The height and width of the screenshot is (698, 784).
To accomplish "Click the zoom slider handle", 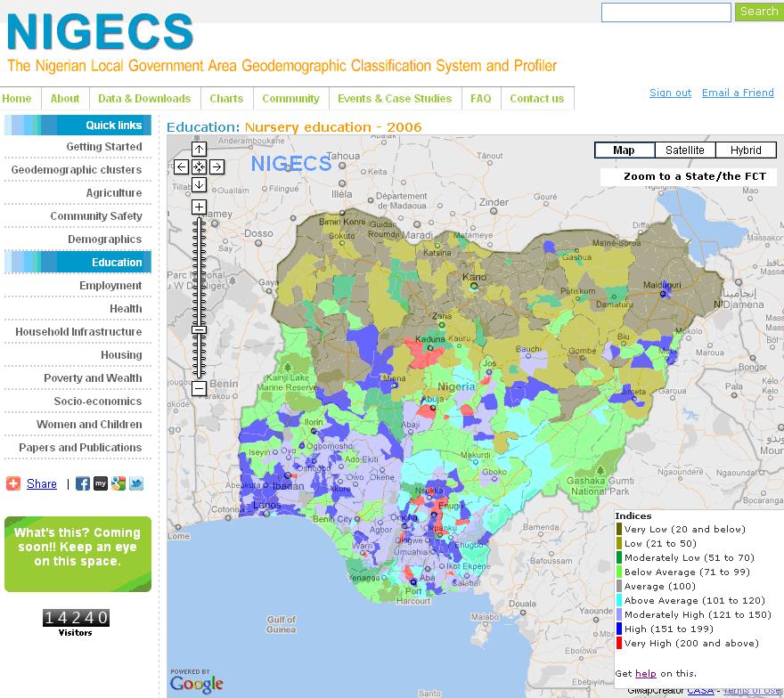I will tap(199, 329).
